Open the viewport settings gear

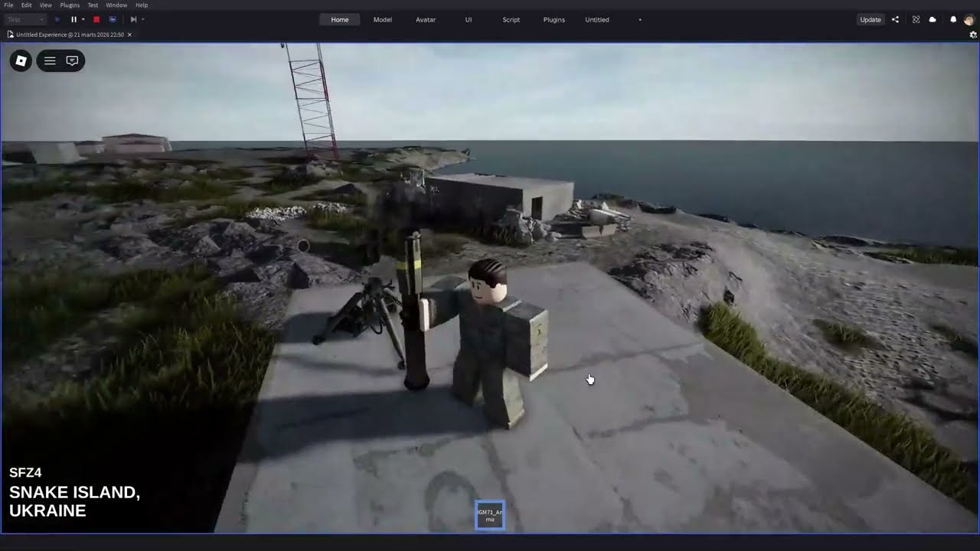click(973, 34)
